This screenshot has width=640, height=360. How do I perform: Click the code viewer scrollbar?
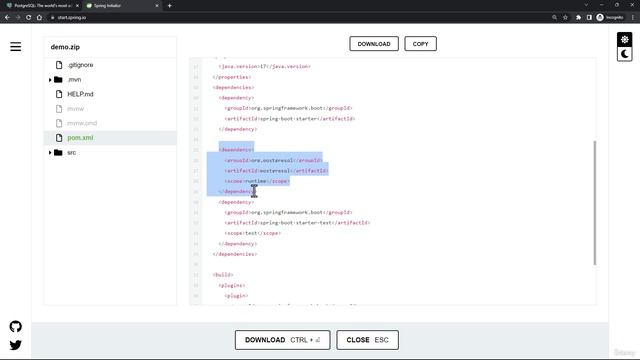(x=595, y=203)
